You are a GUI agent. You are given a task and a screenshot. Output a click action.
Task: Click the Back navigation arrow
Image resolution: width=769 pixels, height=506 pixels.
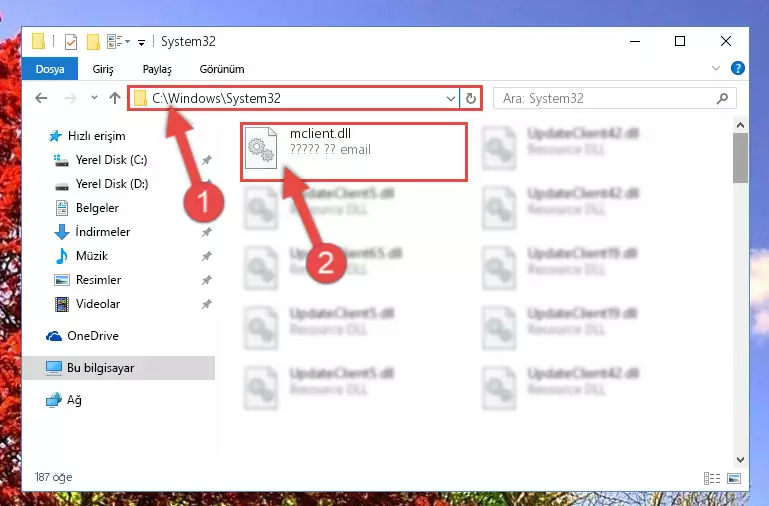point(41,98)
